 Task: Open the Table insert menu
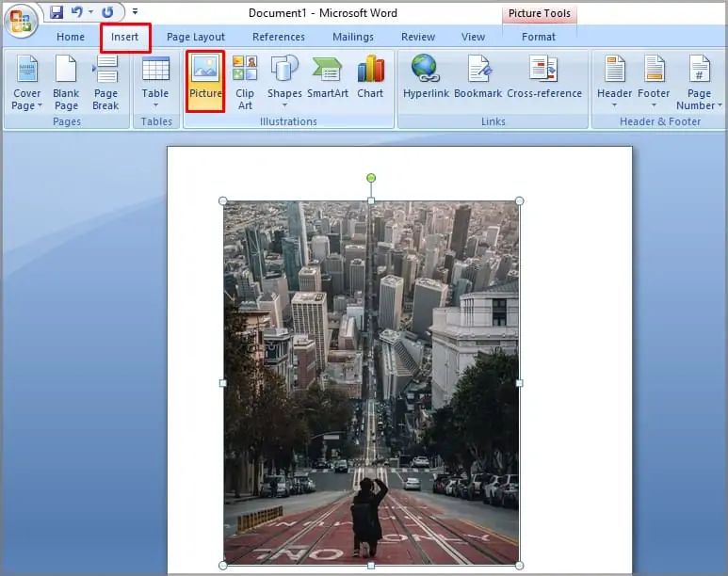click(155, 82)
